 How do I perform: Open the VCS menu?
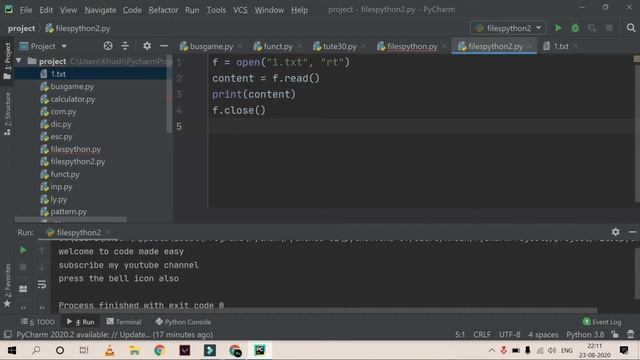(x=240, y=10)
